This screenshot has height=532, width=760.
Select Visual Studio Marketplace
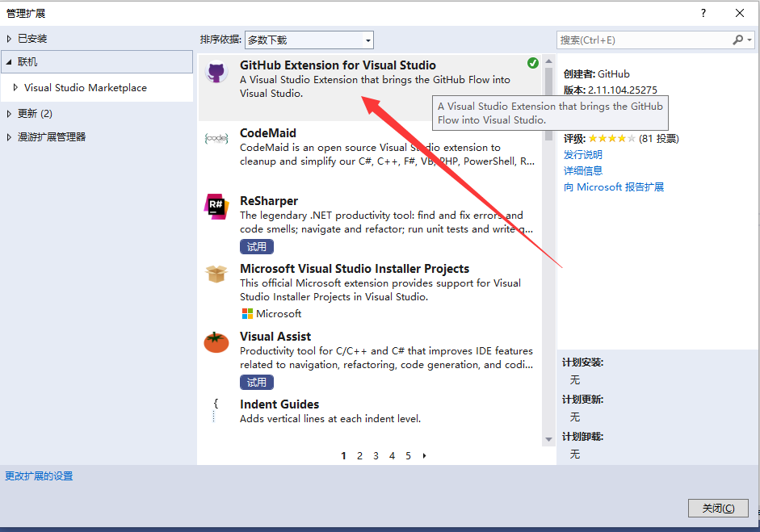coord(86,88)
